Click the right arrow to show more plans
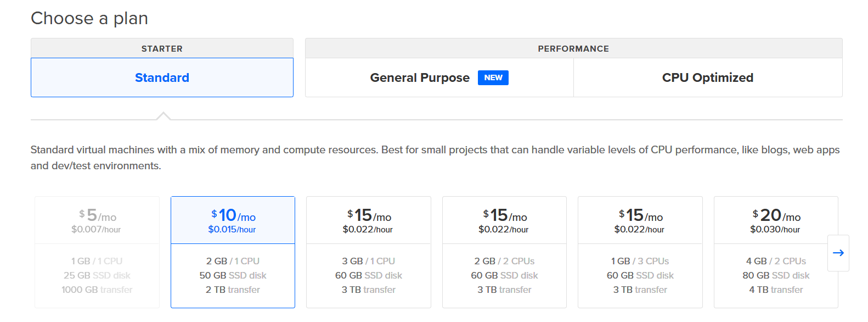Screen dimensions: 868x322 [x=838, y=253]
